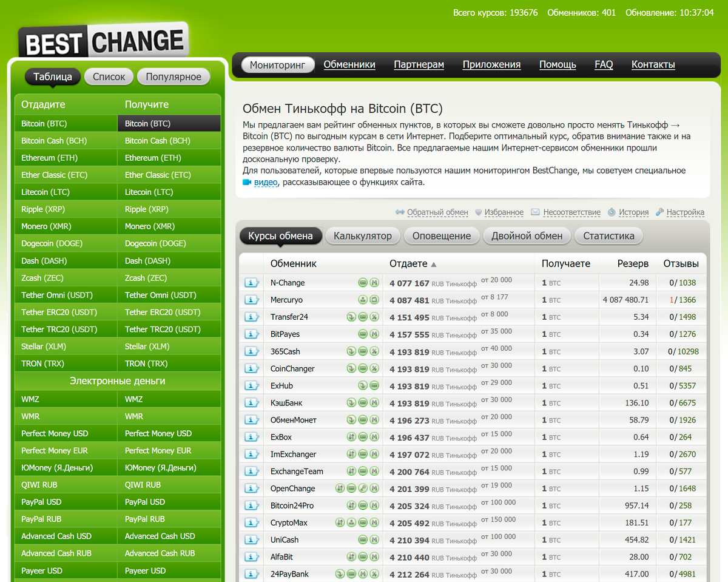The height and width of the screenshot is (582, 728).
Task: Select Advanced Cash RUB in Получите column
Action: [169, 553]
